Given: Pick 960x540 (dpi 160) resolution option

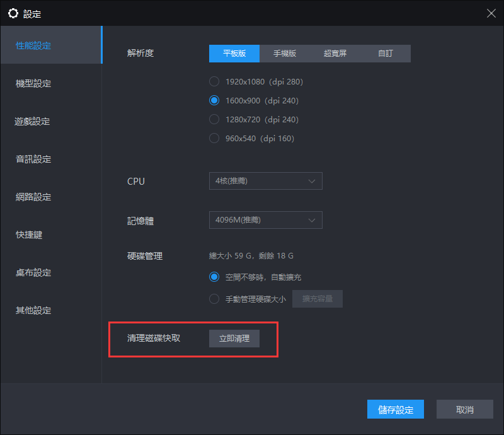Looking at the screenshot, I should point(214,138).
